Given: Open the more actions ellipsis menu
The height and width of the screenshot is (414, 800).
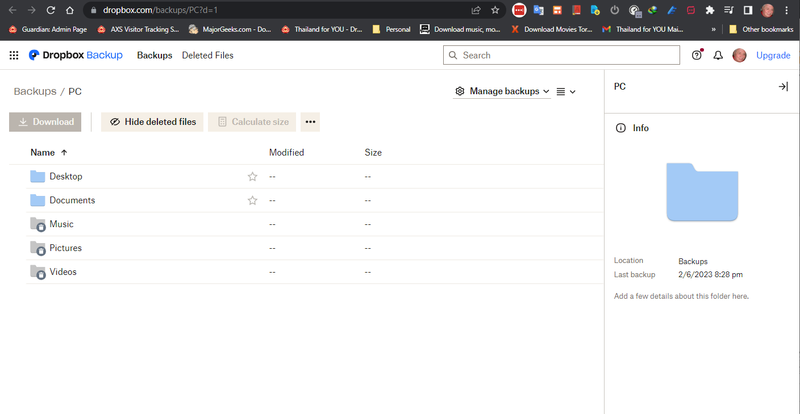Looking at the screenshot, I should pos(310,122).
